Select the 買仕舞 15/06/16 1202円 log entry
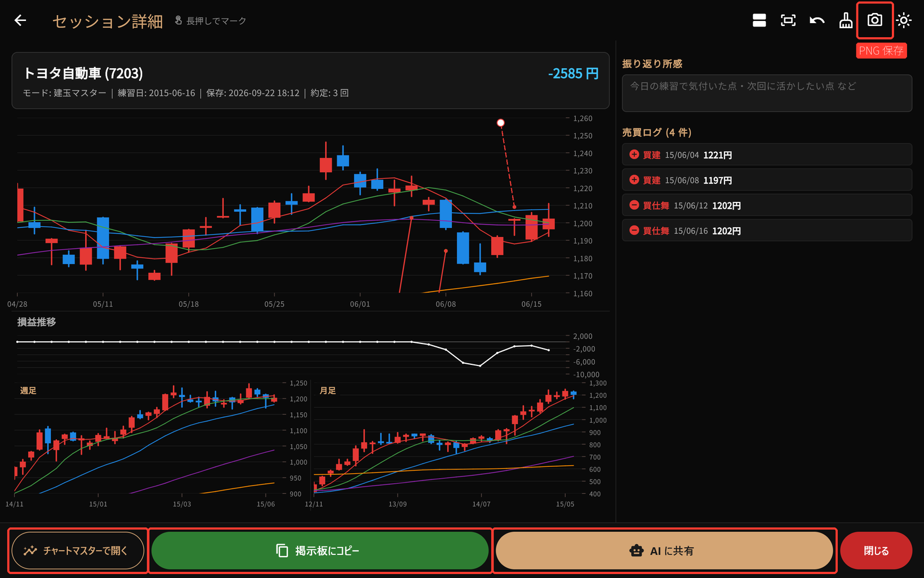This screenshot has height=578, width=924. 767,231
